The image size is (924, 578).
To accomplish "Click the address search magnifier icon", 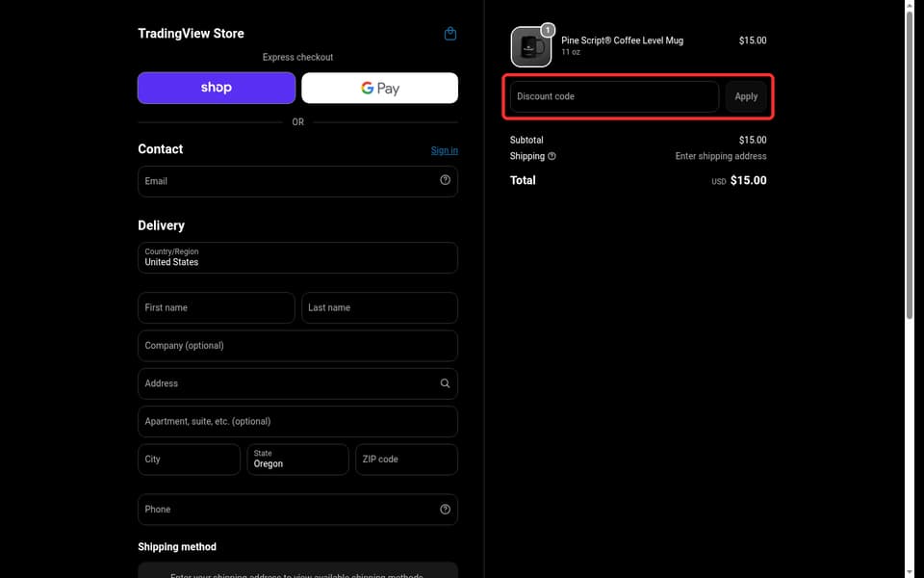I will [445, 383].
